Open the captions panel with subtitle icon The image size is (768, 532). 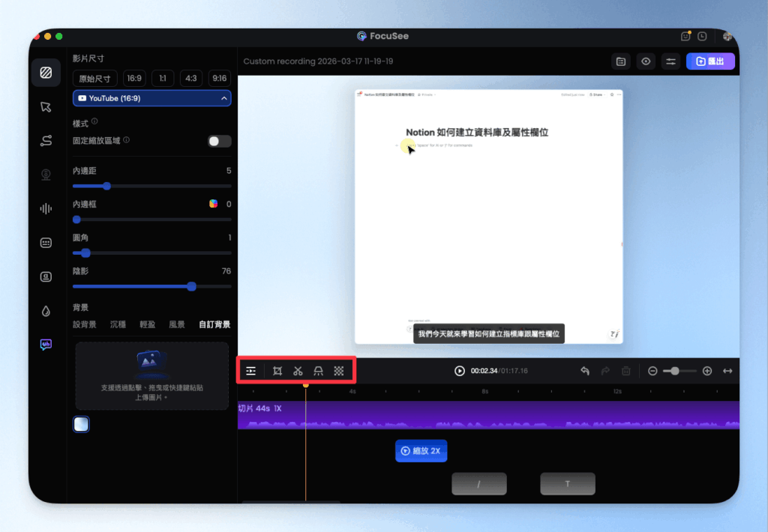46,243
